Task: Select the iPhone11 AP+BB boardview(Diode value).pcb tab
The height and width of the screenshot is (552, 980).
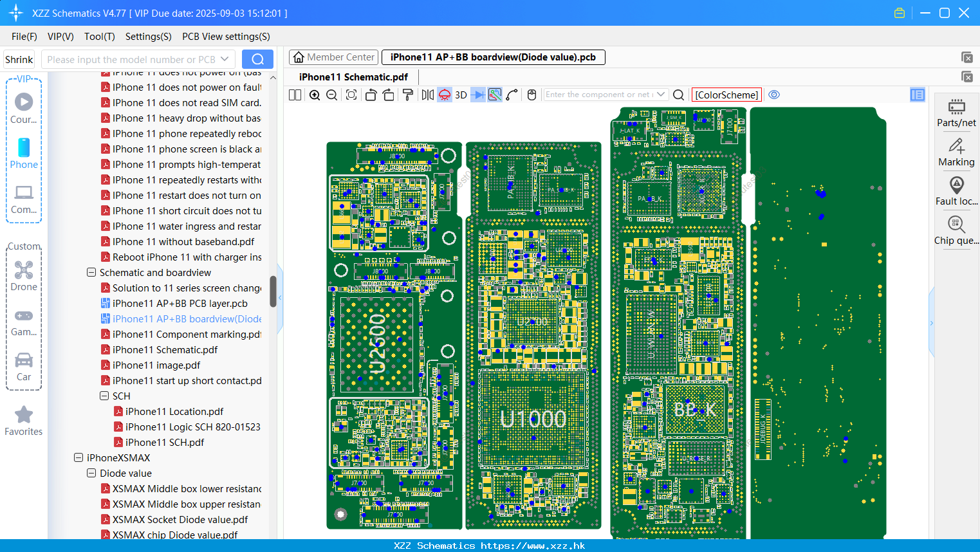Action: pyautogui.click(x=494, y=57)
